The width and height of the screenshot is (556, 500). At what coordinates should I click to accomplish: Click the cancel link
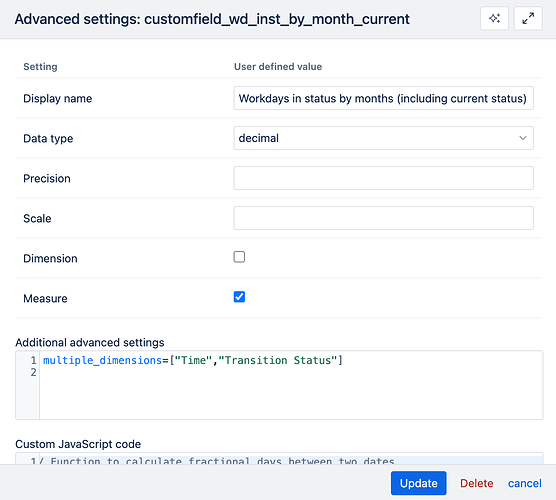pos(524,483)
